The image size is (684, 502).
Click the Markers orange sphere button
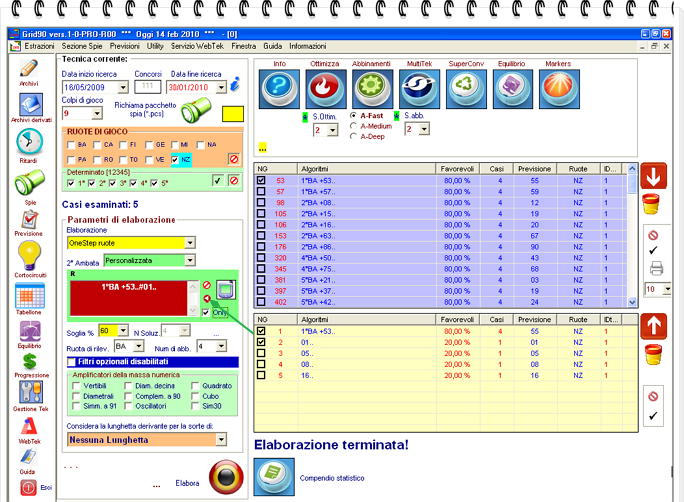click(x=559, y=89)
